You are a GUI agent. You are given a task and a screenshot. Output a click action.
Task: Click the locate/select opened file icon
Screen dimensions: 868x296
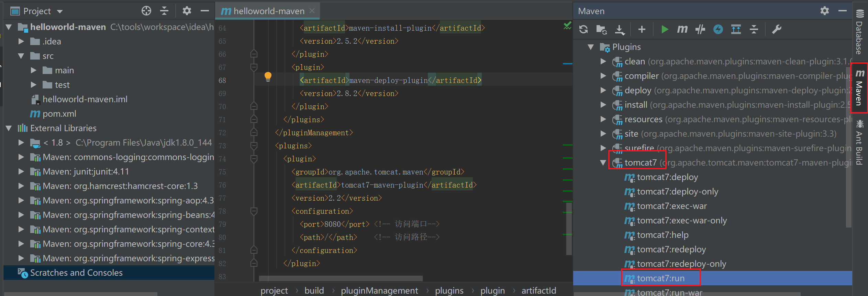click(x=146, y=11)
